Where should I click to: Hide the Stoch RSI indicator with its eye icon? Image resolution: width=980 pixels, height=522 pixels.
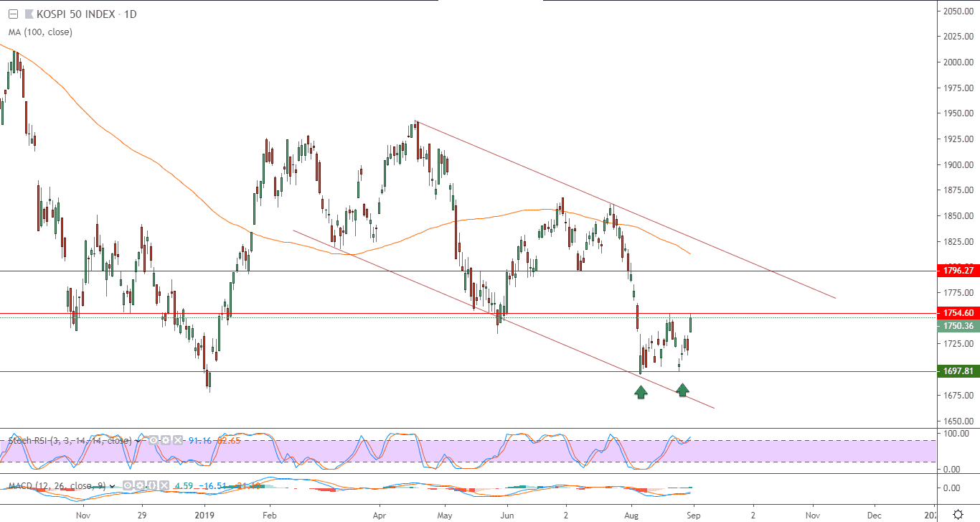[154, 440]
